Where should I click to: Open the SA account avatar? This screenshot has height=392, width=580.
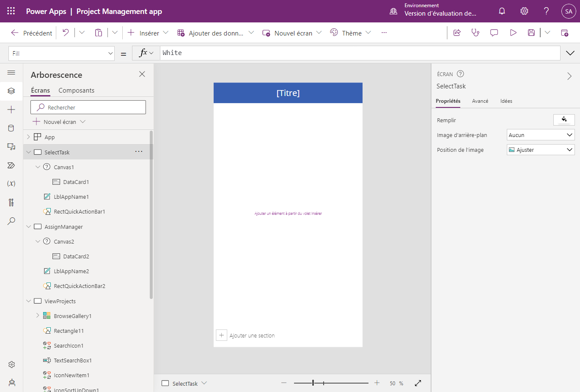569,11
